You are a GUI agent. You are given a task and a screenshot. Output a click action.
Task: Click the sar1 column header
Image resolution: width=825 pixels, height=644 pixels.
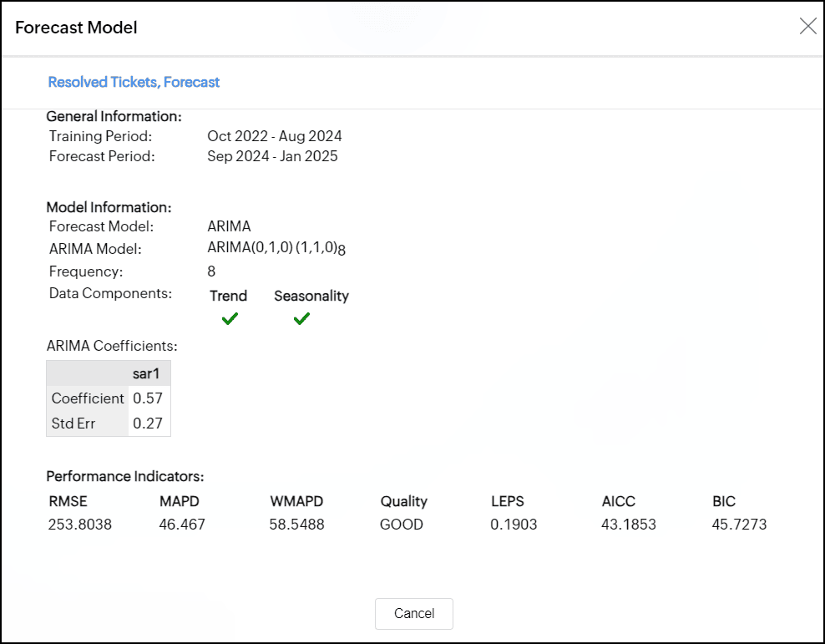(x=146, y=373)
